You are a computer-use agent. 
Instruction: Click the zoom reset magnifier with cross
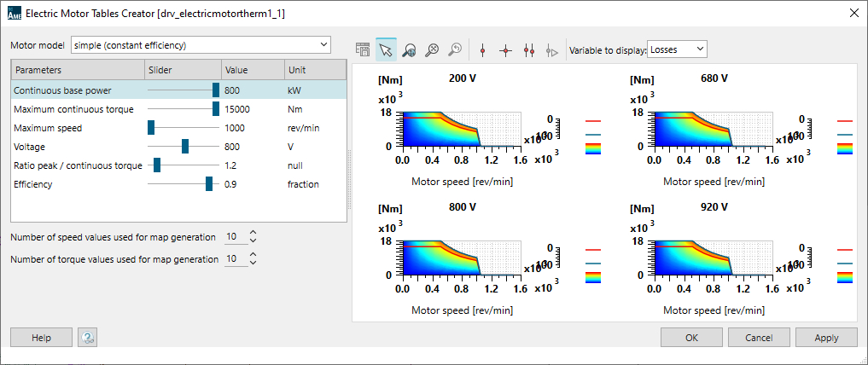tap(432, 50)
